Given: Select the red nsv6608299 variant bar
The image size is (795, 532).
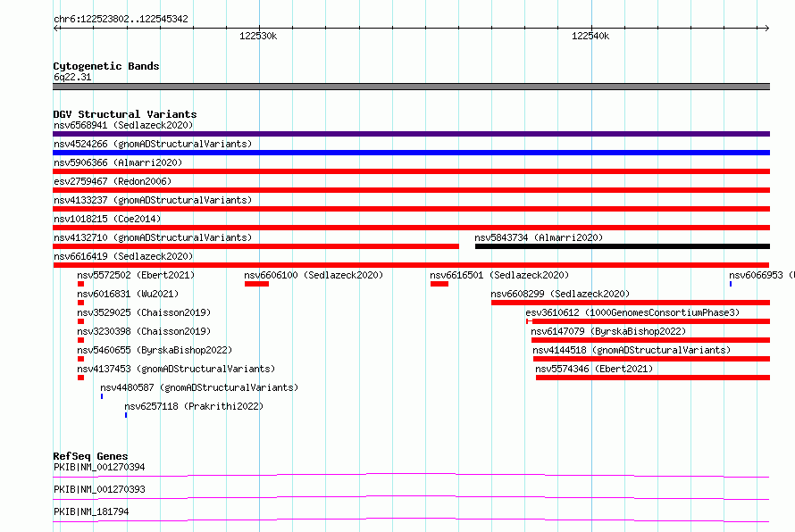Looking at the screenshot, I should click(631, 303).
